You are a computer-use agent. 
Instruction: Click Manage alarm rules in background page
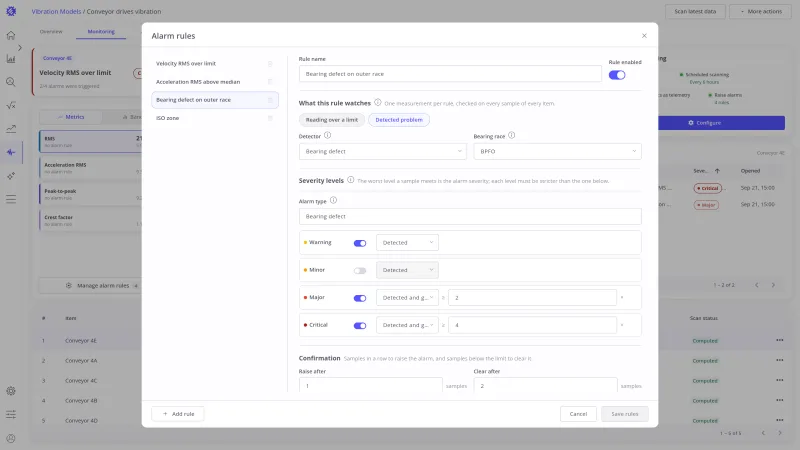102,286
